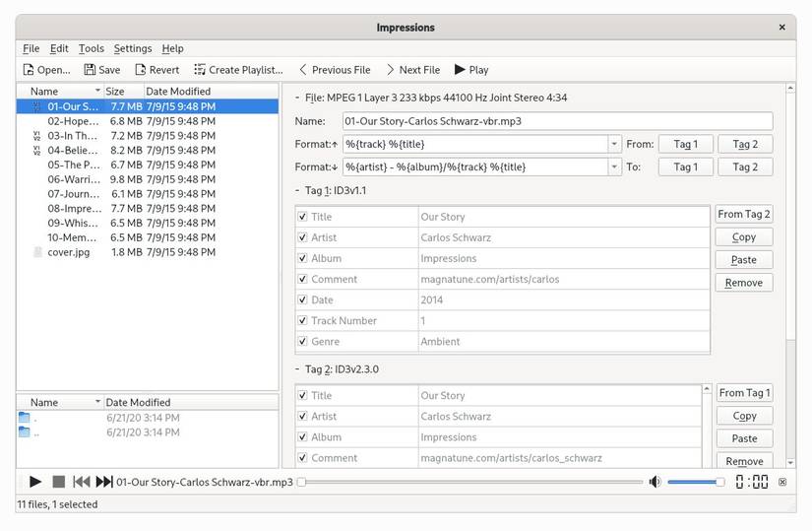Toggle the Track Number checkbox

point(302,320)
